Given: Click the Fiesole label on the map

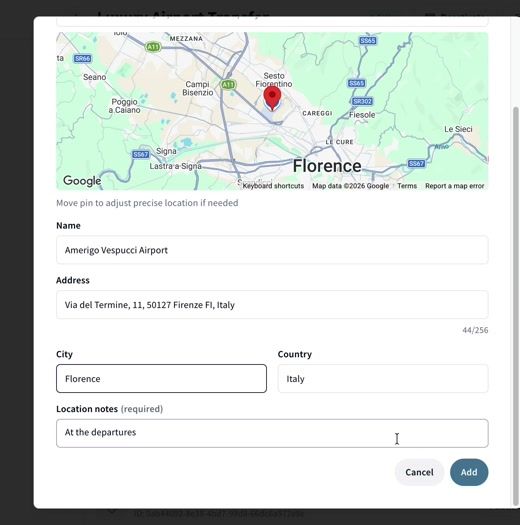Looking at the screenshot, I should click(x=362, y=115).
